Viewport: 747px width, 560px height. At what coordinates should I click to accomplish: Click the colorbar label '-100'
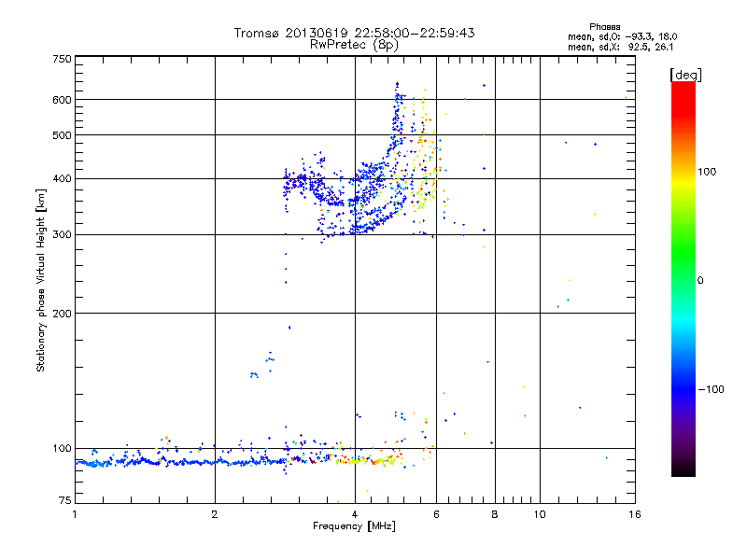(712, 389)
